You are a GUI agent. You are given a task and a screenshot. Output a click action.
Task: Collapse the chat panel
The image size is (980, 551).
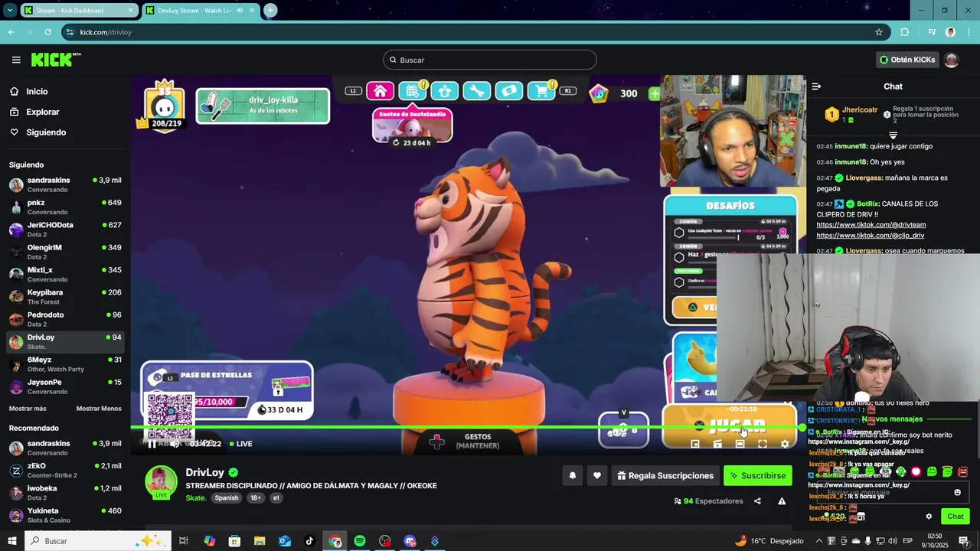tap(816, 86)
